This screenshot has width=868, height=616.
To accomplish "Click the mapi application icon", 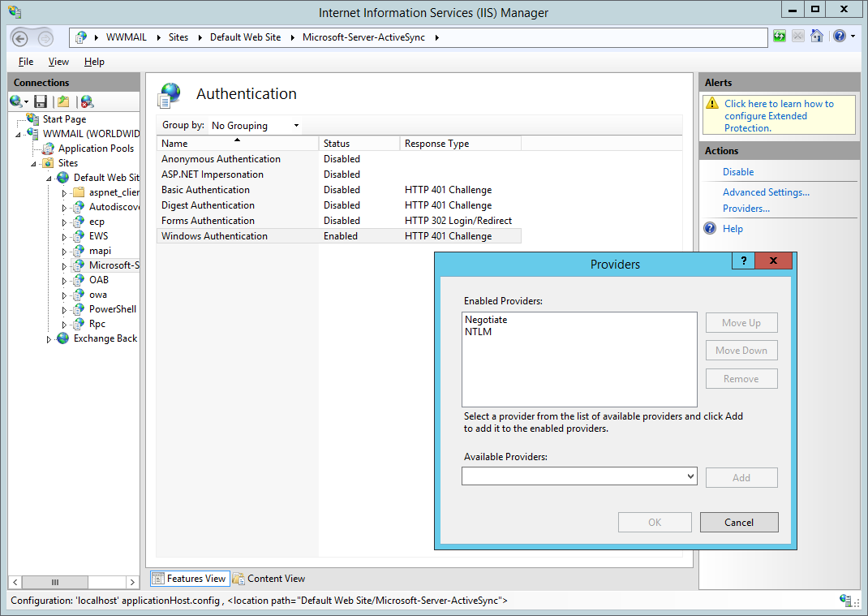I will [x=79, y=251].
